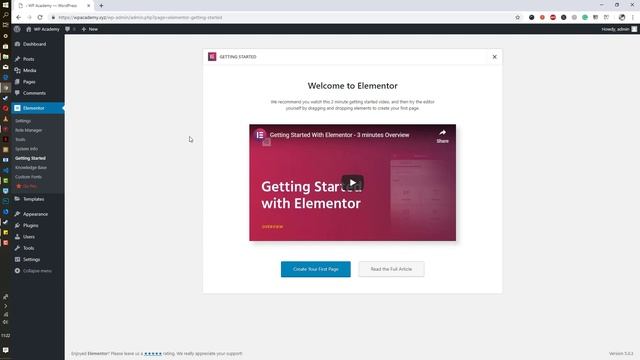Click the Posts pin icon
The height and width of the screenshot is (360, 640).
17,59
